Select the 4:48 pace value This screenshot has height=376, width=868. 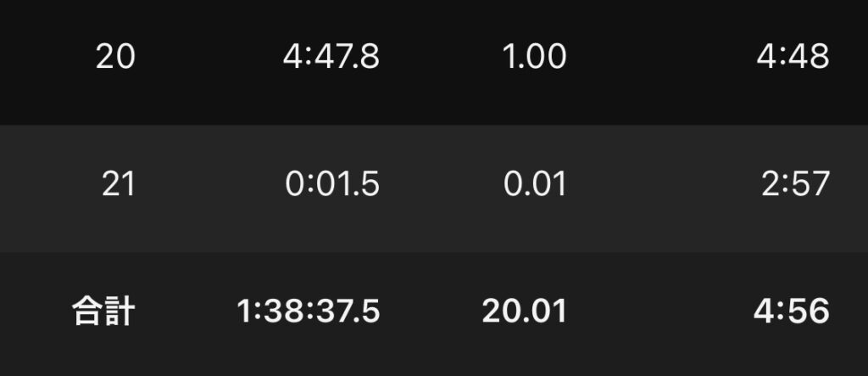(793, 58)
